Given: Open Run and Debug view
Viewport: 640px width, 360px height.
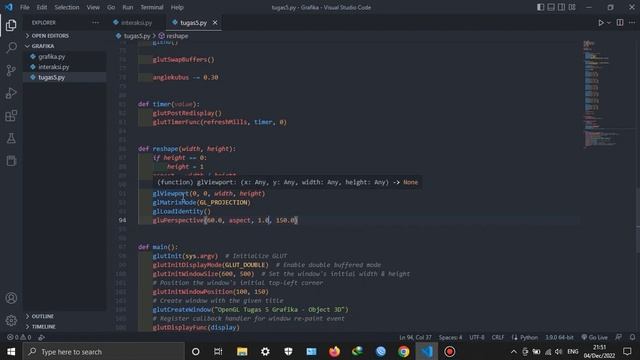Looking at the screenshot, I should [x=11, y=93].
